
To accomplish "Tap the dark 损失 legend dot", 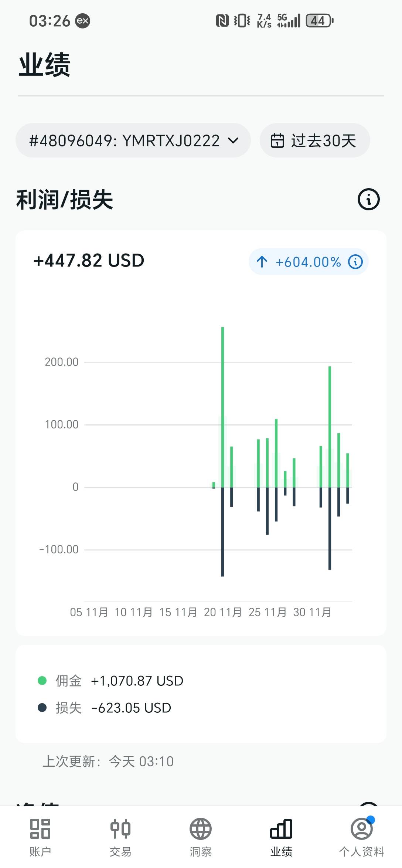I will 42,708.
